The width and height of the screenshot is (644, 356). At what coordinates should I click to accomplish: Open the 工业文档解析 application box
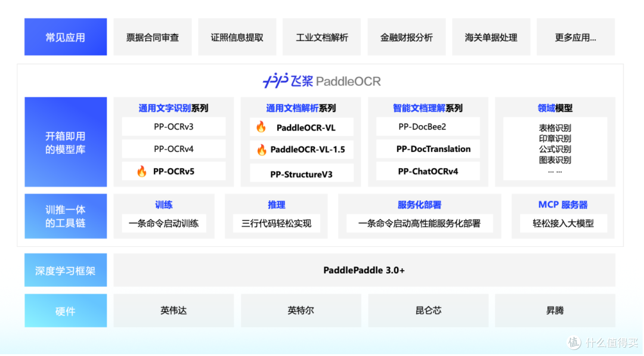(321, 37)
